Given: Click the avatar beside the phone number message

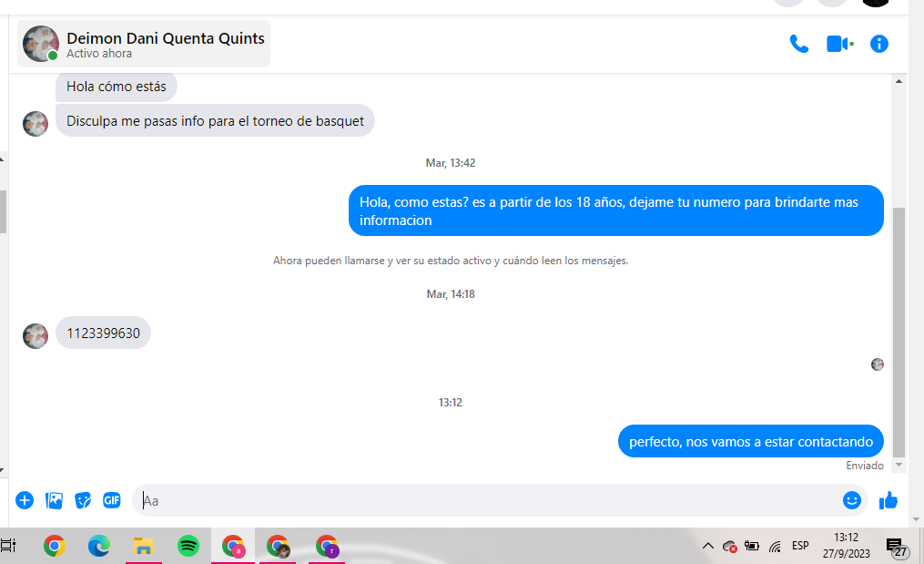Looking at the screenshot, I should pyautogui.click(x=36, y=335).
